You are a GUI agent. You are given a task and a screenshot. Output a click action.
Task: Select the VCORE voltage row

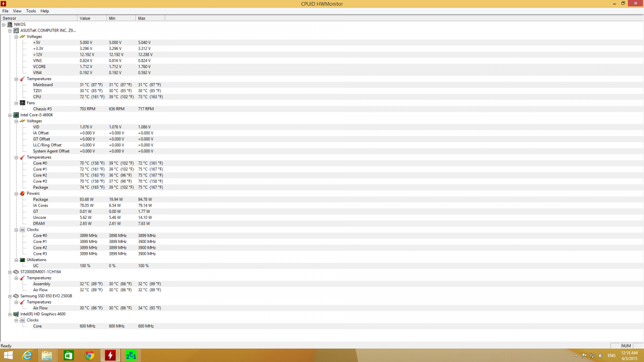(322, 67)
